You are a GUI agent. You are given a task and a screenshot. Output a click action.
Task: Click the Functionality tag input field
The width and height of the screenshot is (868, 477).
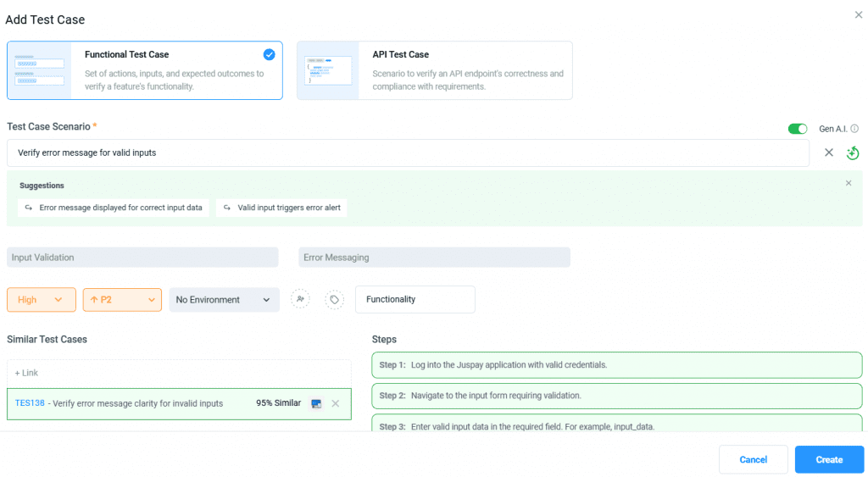[x=415, y=299]
